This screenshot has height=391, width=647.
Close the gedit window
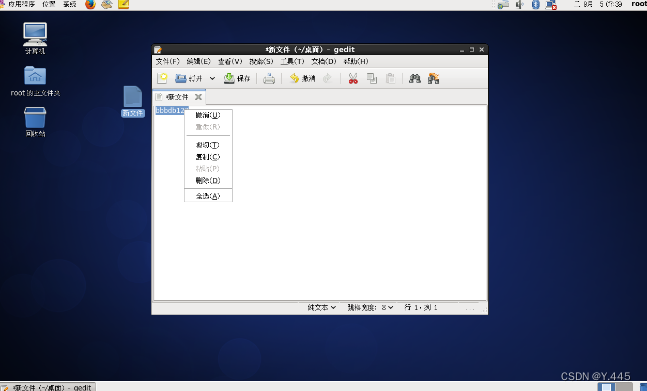click(x=482, y=49)
